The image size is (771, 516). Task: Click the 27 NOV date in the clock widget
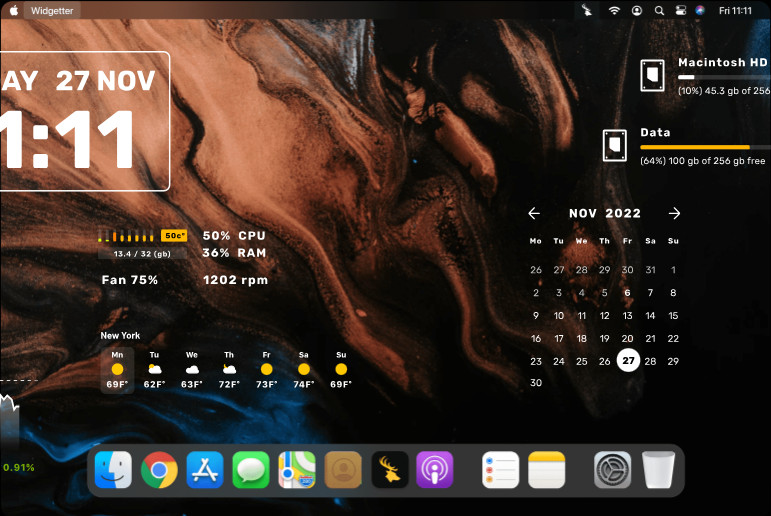click(105, 81)
